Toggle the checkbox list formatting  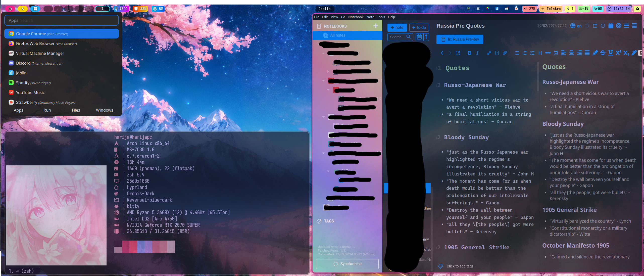point(532,53)
